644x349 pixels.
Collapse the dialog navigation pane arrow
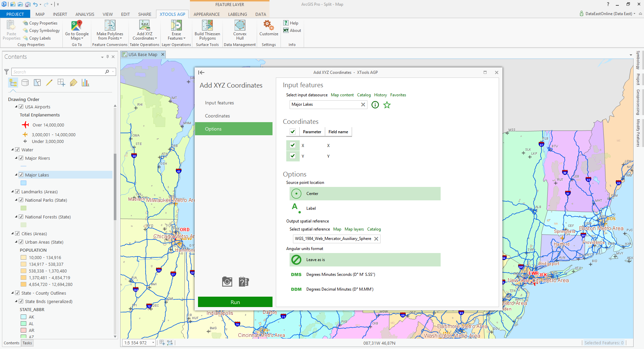coord(201,72)
